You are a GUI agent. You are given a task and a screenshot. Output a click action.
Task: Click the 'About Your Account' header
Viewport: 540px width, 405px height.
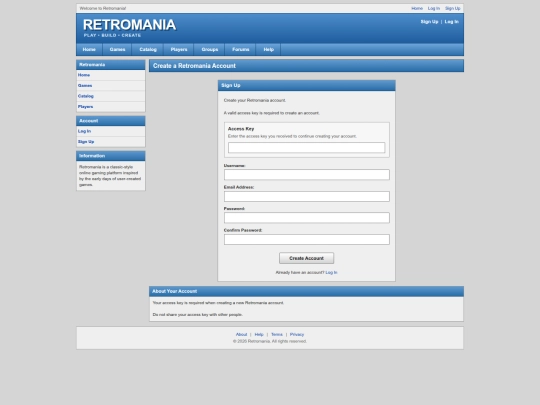[307, 291]
